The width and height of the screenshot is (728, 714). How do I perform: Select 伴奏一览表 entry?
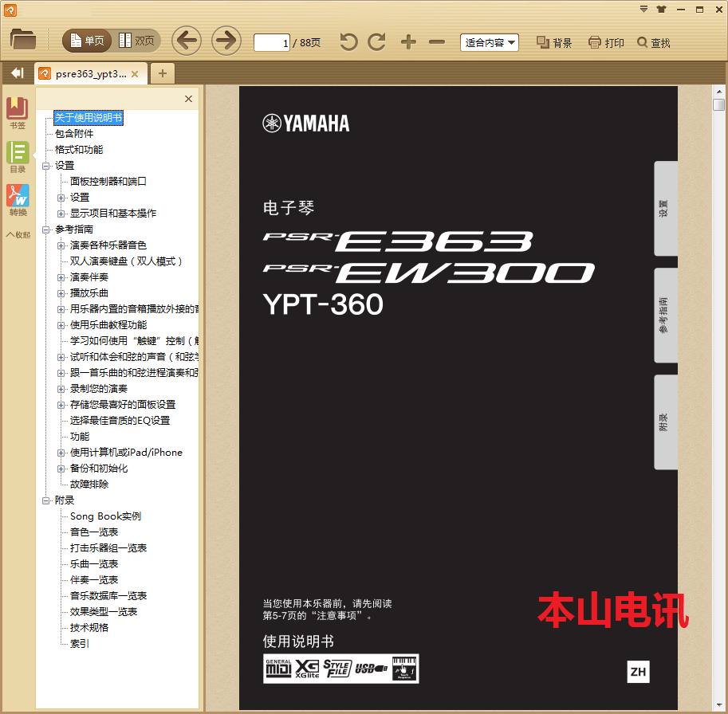94,580
